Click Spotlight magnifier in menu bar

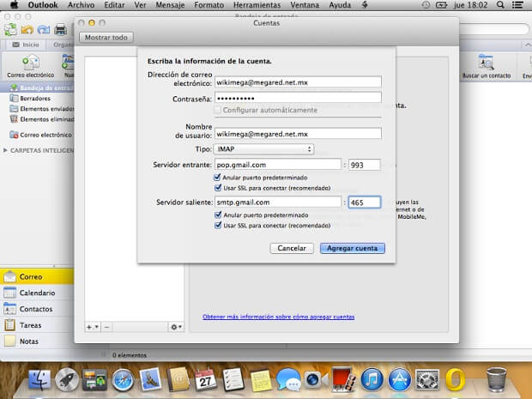tap(500, 5)
